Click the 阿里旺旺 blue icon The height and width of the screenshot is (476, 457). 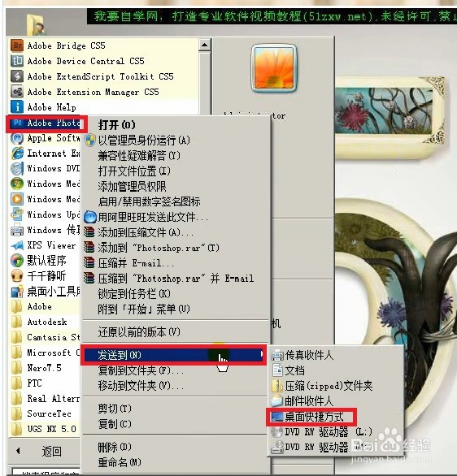coord(90,217)
